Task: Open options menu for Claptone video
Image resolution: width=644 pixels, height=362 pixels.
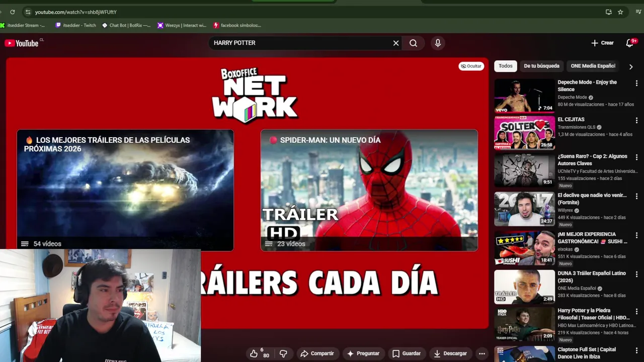Action: pos(636,350)
